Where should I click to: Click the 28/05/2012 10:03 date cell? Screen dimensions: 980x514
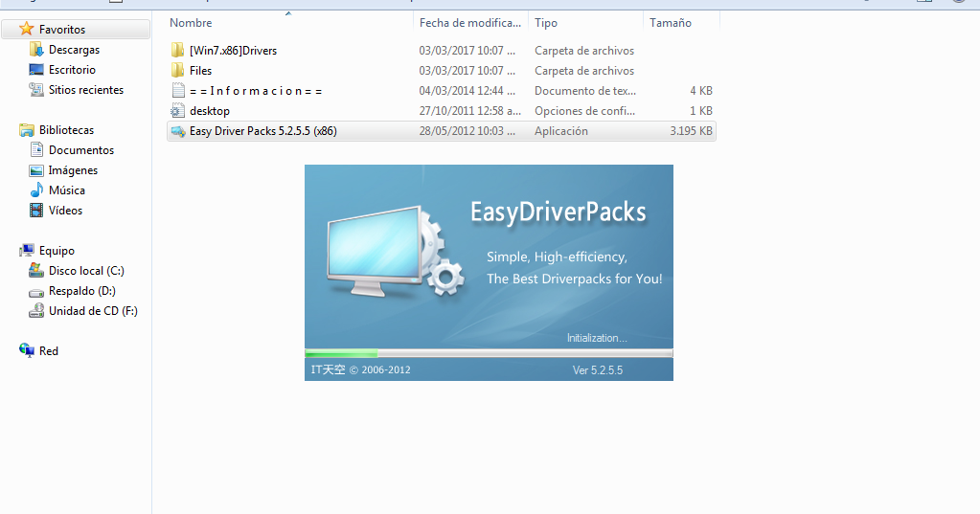[467, 130]
